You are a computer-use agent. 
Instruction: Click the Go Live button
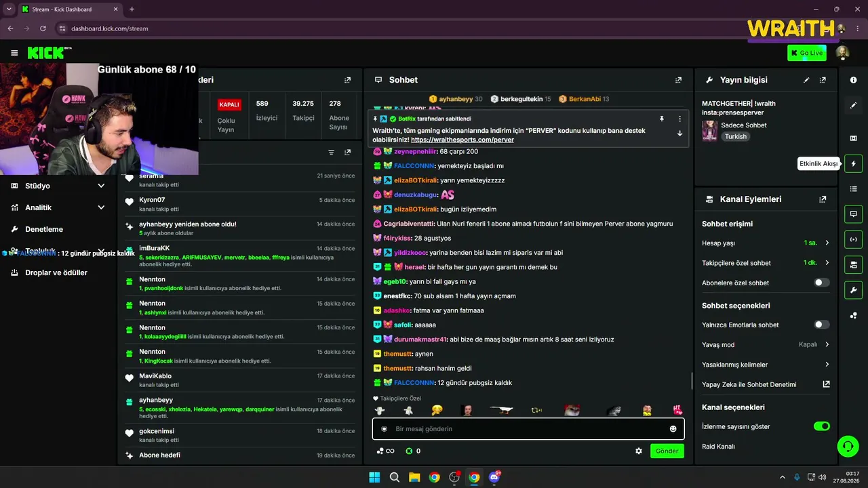(807, 53)
